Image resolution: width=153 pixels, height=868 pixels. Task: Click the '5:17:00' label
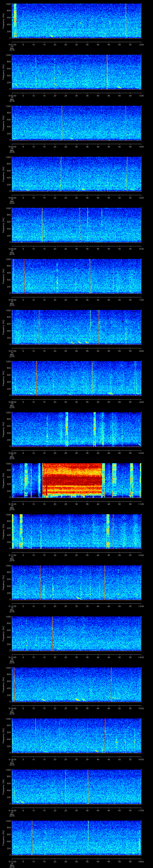click(x=12, y=861)
